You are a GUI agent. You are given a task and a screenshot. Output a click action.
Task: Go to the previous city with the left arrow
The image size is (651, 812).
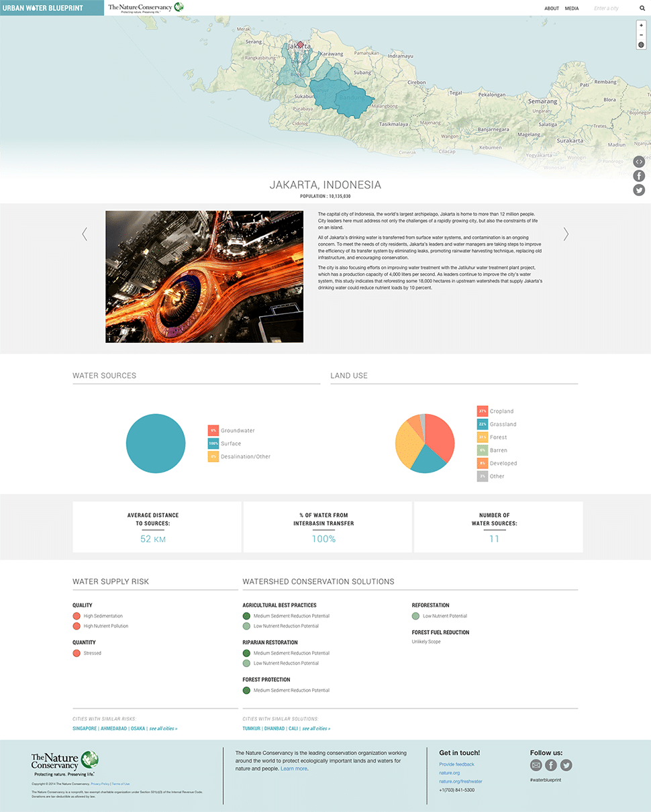tap(85, 234)
